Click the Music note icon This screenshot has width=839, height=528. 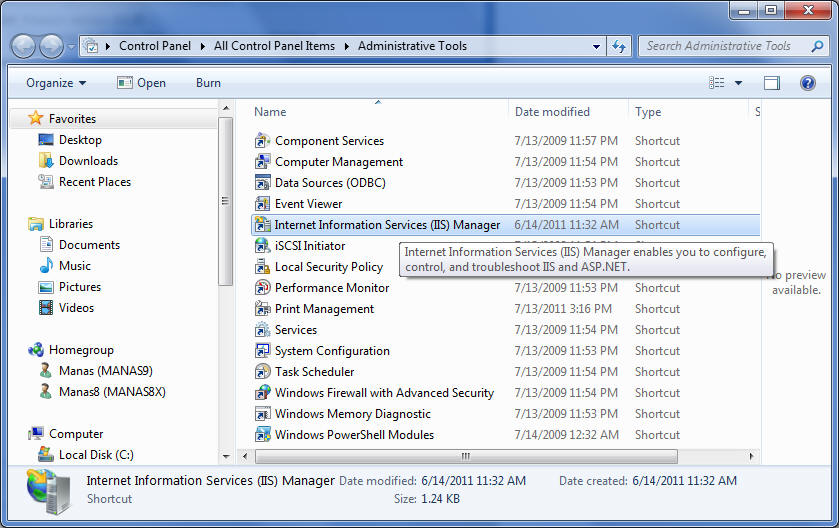(x=46, y=265)
